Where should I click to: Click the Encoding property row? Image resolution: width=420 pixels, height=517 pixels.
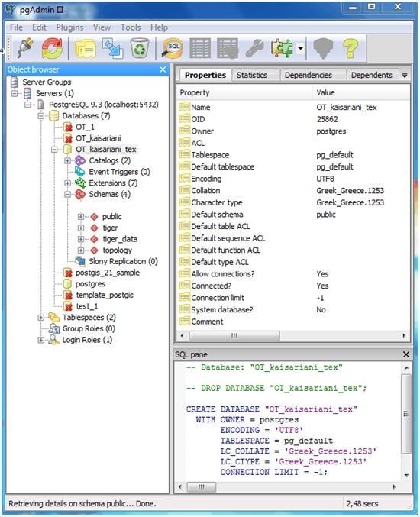293,179
